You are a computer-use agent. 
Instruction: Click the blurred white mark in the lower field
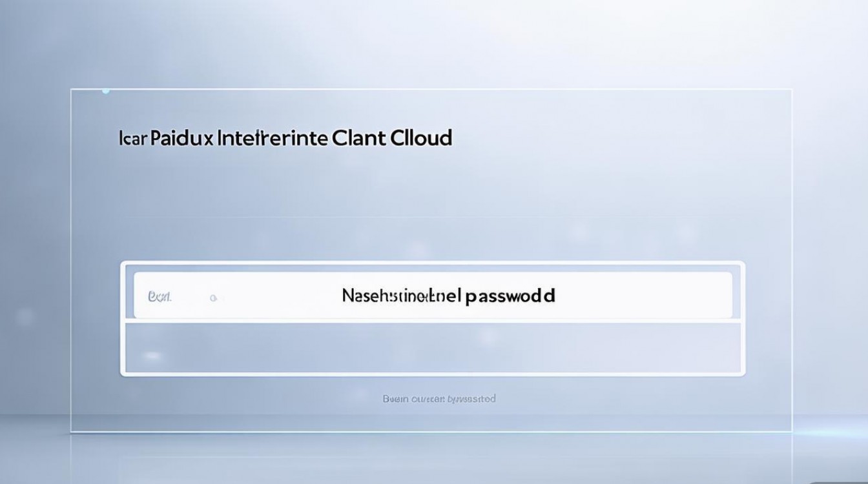[x=152, y=355]
